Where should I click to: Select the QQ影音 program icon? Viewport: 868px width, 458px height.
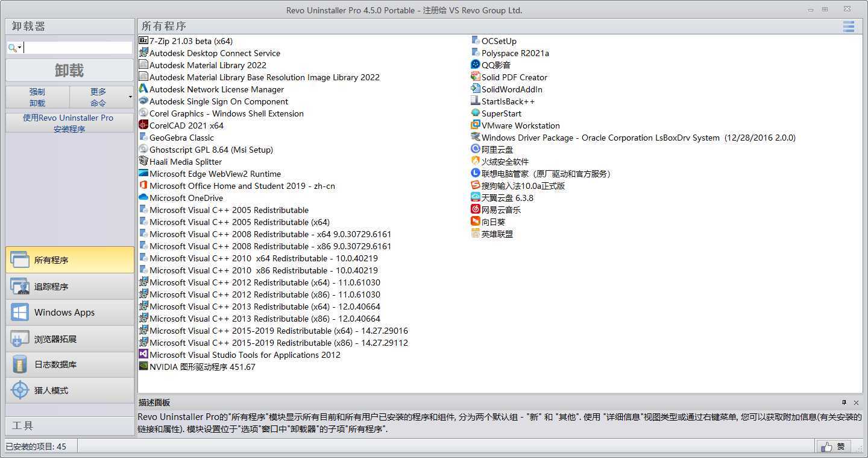tap(476, 65)
